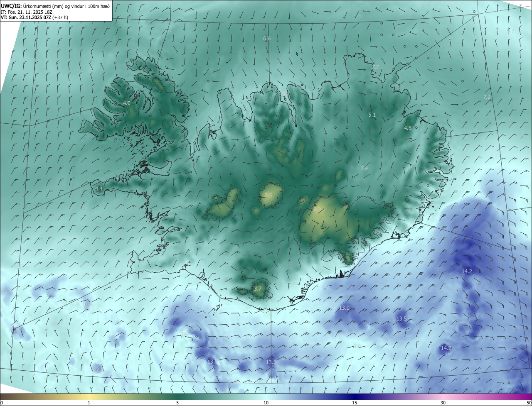Click the 13.0 value off the south coast
This screenshot has height=406, width=532.
(344, 308)
